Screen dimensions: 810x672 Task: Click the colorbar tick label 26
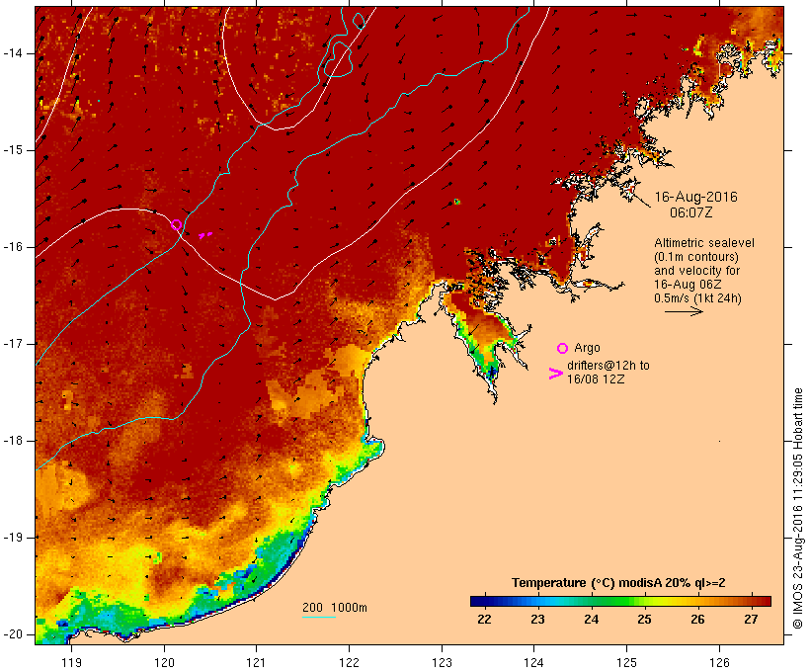point(698,620)
